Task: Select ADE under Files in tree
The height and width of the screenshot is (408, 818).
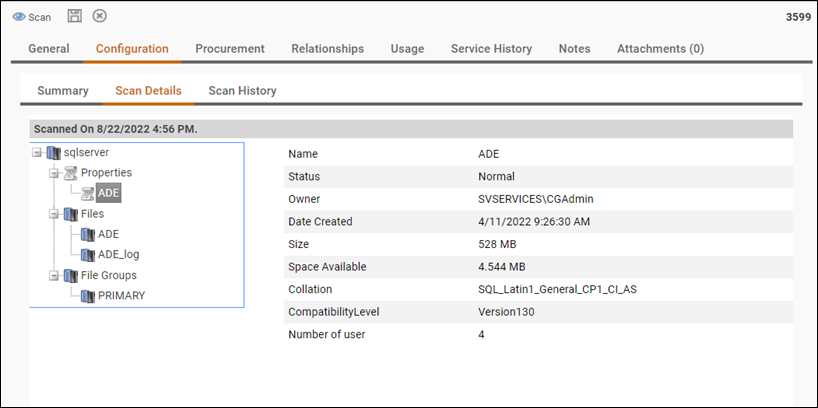Action: click(108, 234)
